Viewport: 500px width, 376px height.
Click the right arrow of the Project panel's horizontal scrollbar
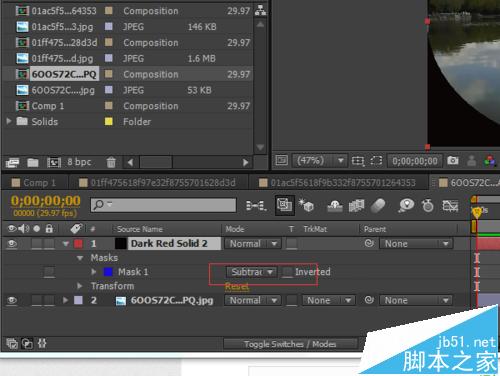click(x=246, y=163)
